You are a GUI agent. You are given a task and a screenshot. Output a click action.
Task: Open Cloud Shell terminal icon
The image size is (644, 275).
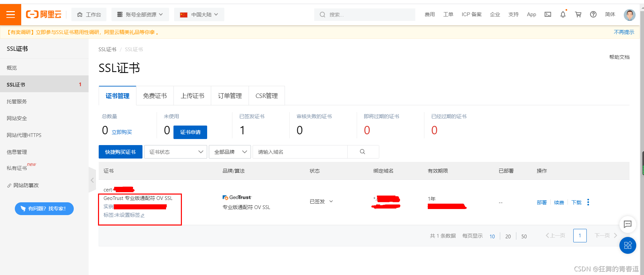[x=548, y=14]
